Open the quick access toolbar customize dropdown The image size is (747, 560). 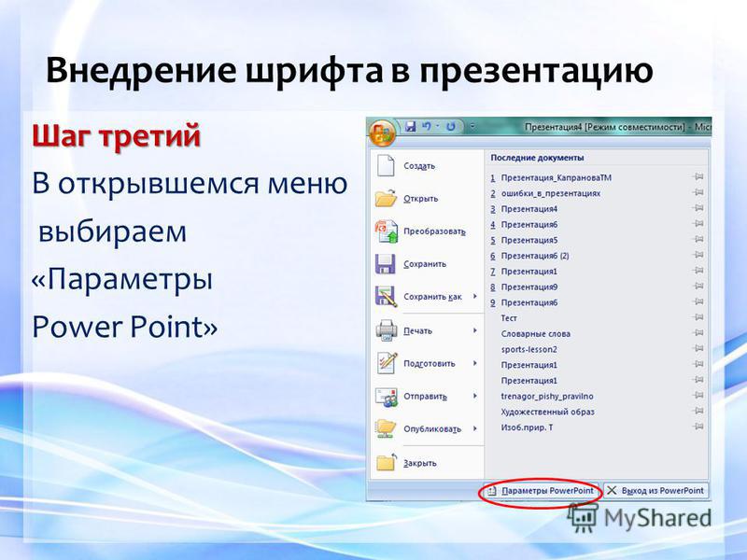click(472, 127)
